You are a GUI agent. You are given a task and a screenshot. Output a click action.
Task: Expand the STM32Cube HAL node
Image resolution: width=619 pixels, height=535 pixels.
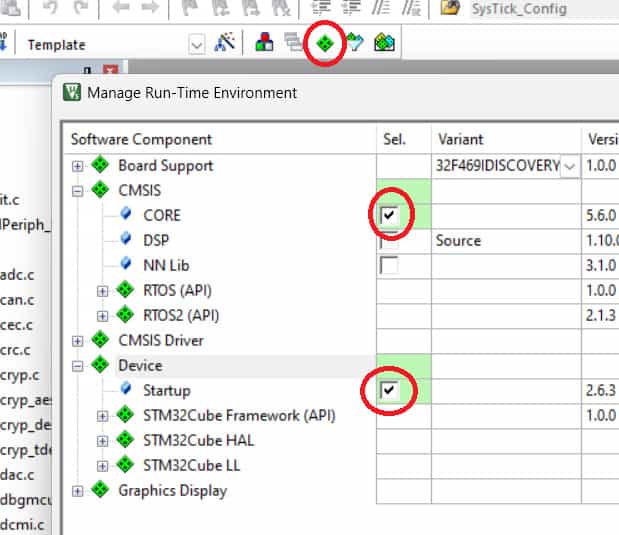[103, 441]
